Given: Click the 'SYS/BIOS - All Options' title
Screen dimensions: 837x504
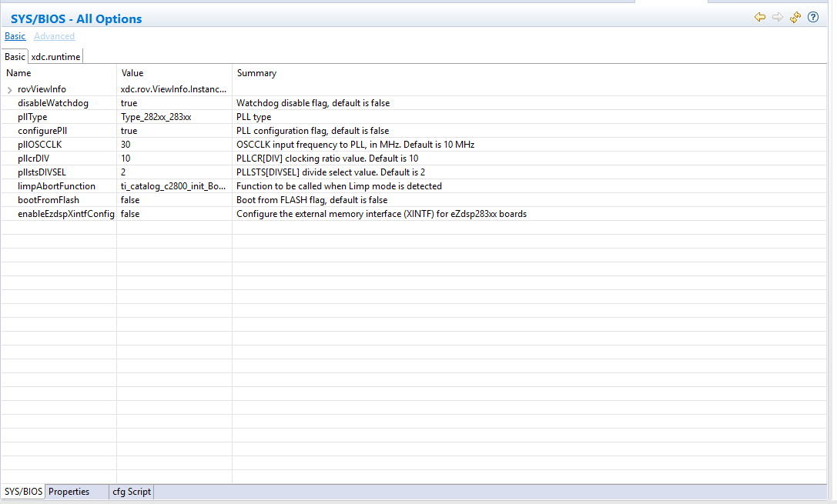Looking at the screenshot, I should coord(76,18).
